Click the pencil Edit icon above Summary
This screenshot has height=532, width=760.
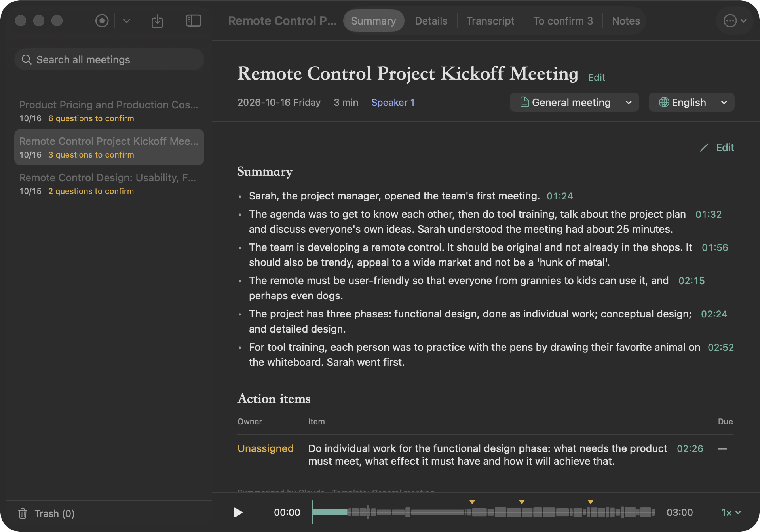pos(704,148)
